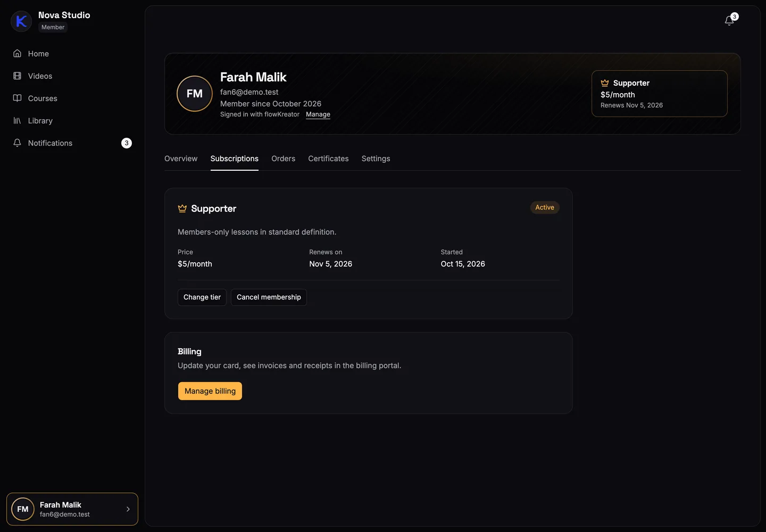Open the Settings tab
The width and height of the screenshot is (766, 532).
pyautogui.click(x=376, y=159)
